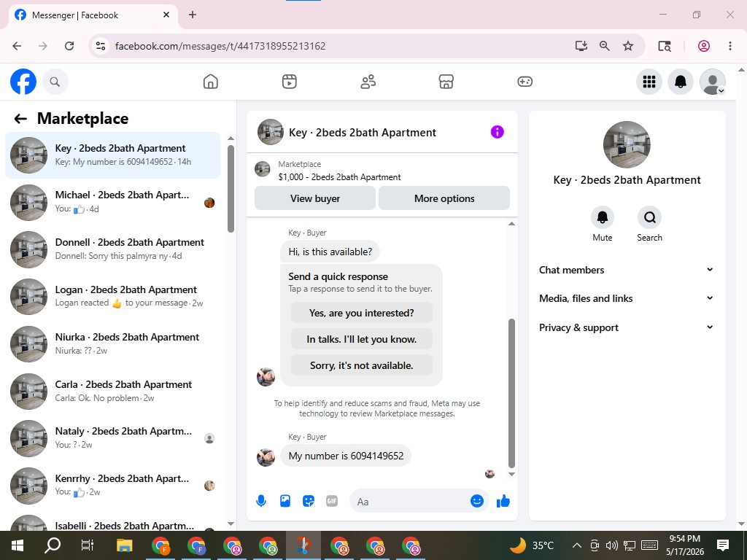
Task: Send a voice clip microphone icon
Action: pos(261,501)
